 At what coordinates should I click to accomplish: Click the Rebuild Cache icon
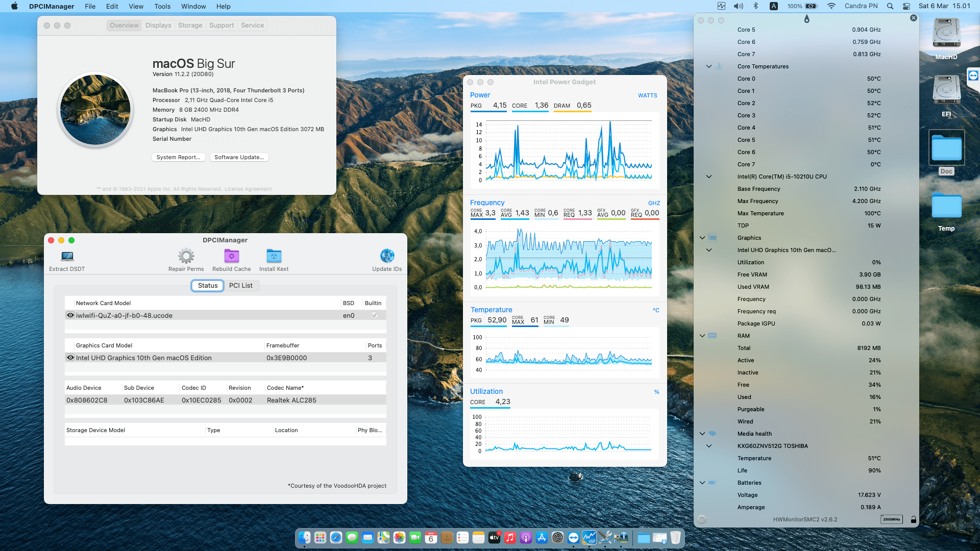click(232, 256)
